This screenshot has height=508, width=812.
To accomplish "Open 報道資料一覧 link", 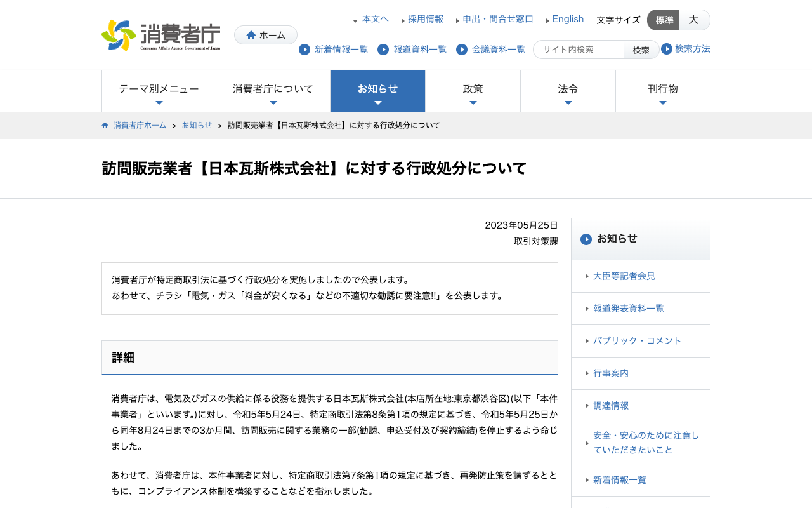I will pos(420,50).
